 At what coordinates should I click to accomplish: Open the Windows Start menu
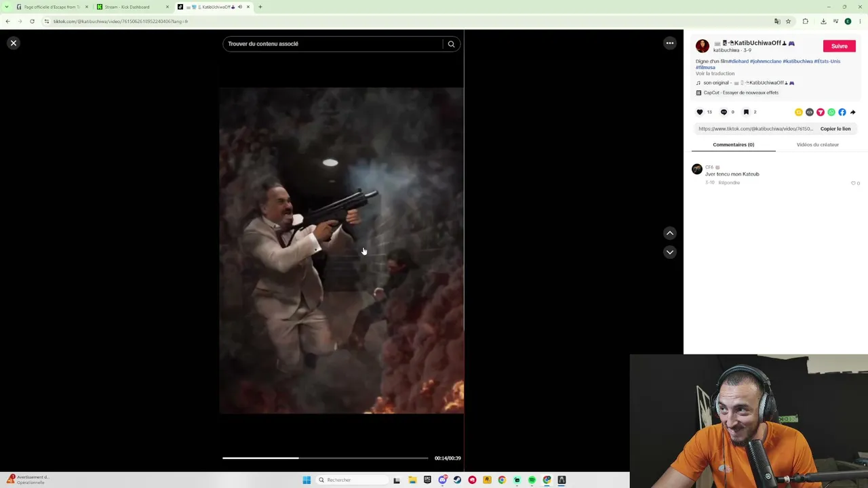307,480
